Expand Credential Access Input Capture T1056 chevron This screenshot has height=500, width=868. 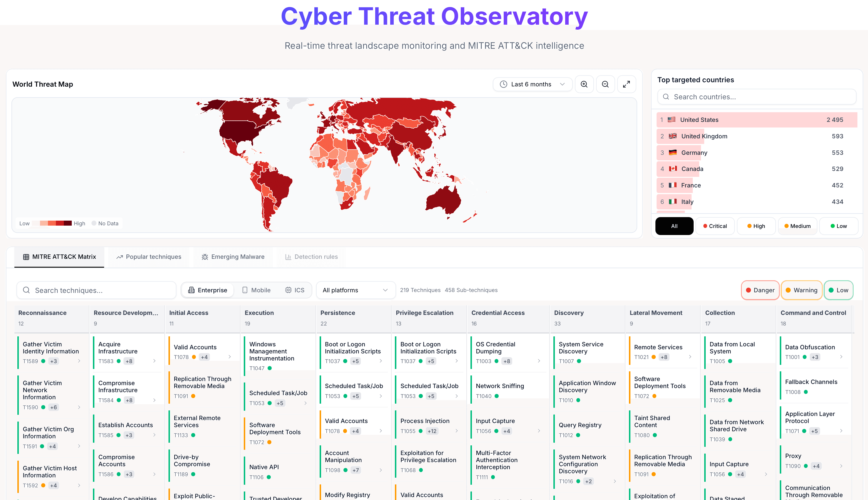point(539,431)
